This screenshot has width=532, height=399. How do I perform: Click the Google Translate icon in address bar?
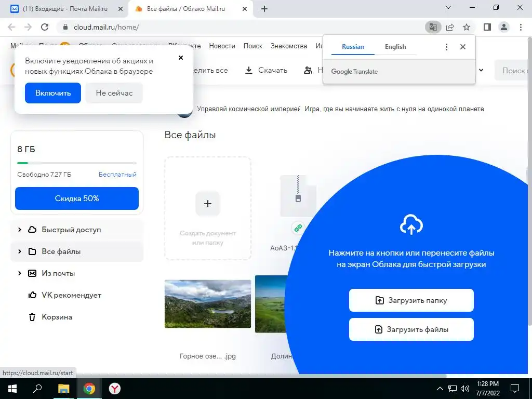click(433, 27)
